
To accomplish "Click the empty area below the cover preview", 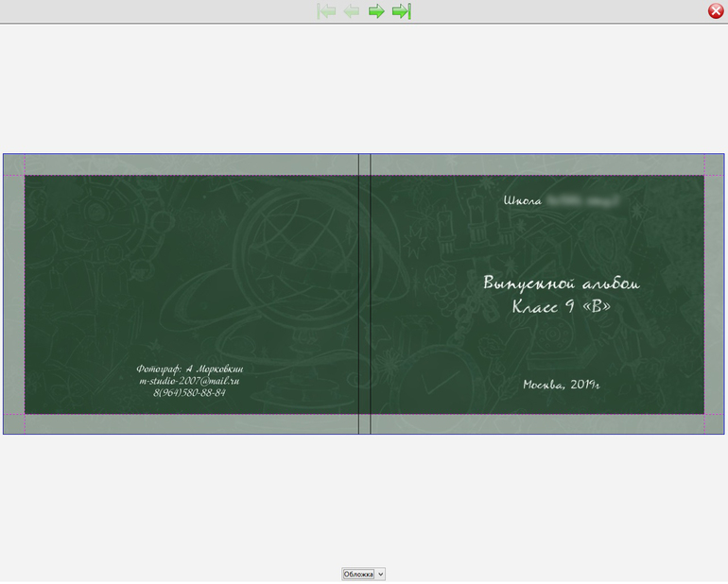I will [x=364, y=501].
